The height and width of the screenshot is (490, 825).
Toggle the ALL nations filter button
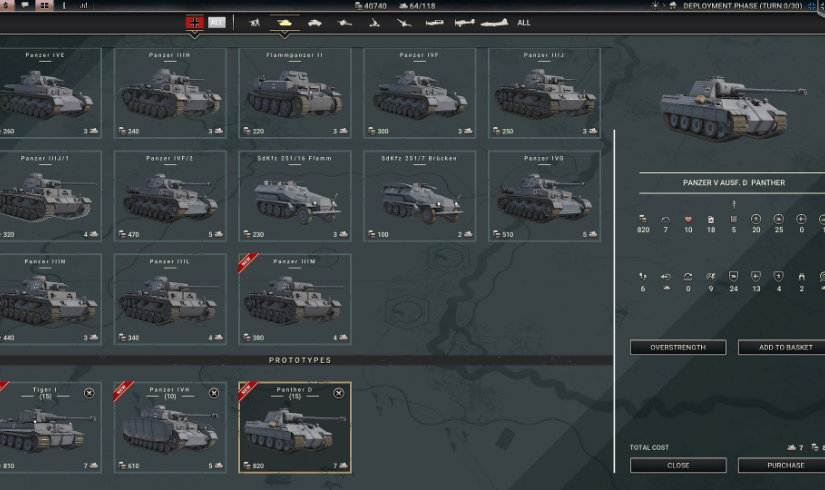(x=217, y=22)
